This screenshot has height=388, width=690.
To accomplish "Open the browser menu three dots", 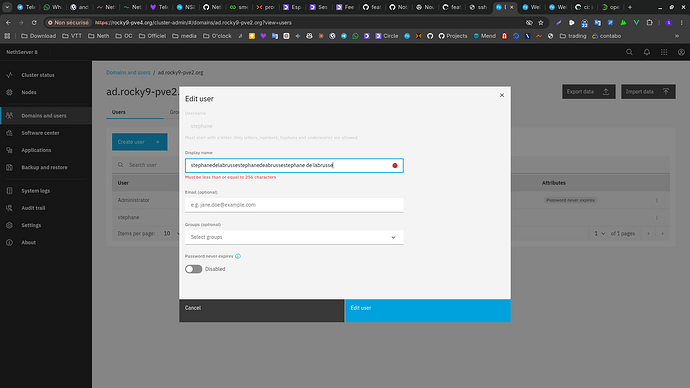I will pos(682,22).
